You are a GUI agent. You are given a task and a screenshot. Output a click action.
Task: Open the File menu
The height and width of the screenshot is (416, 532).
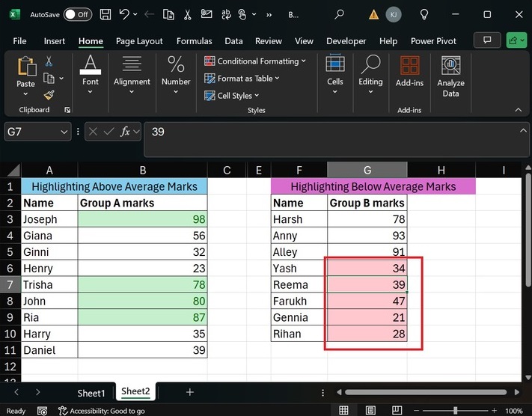click(x=19, y=41)
